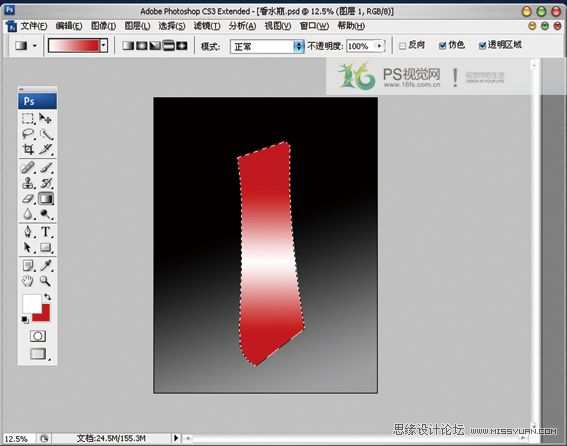This screenshot has width=567, height=446.
Task: Select the Magic Wand tool
Action: pyautogui.click(x=46, y=134)
